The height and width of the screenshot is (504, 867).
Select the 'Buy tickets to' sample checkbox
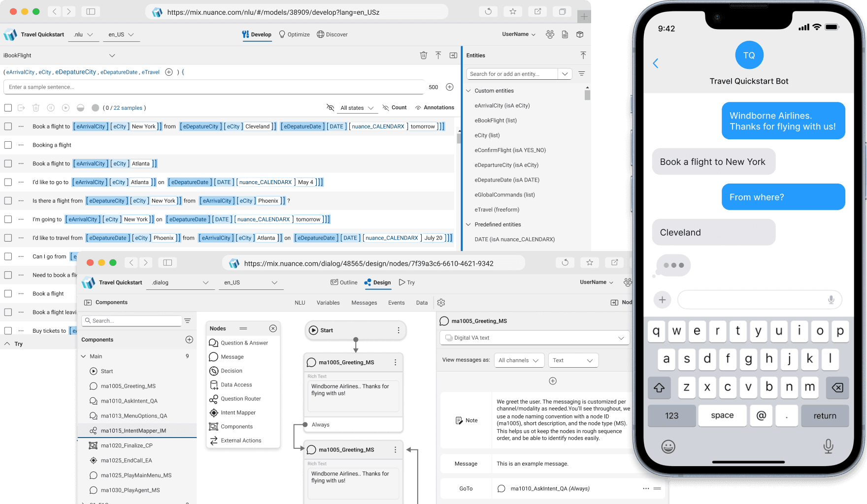8,331
